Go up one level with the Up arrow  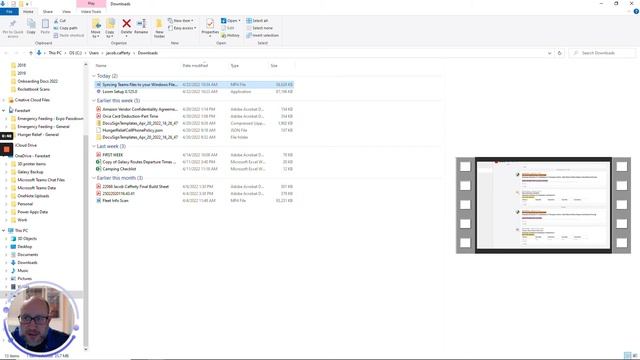[x=31, y=53]
